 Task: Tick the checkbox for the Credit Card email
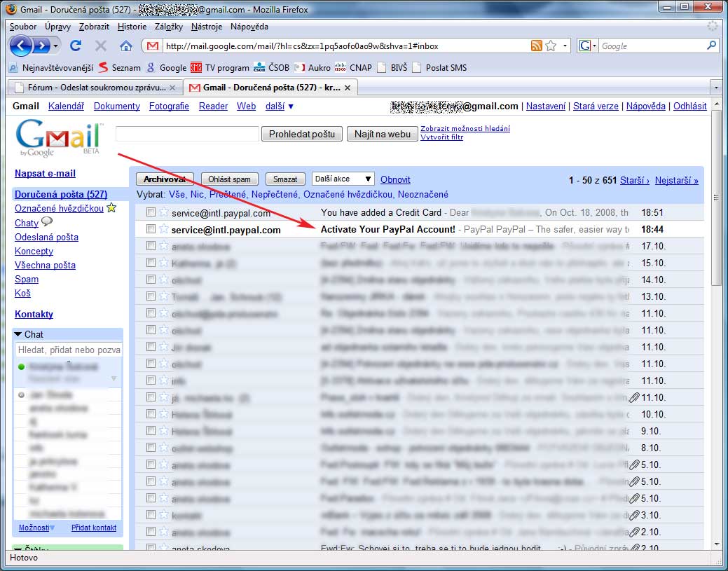tap(151, 212)
